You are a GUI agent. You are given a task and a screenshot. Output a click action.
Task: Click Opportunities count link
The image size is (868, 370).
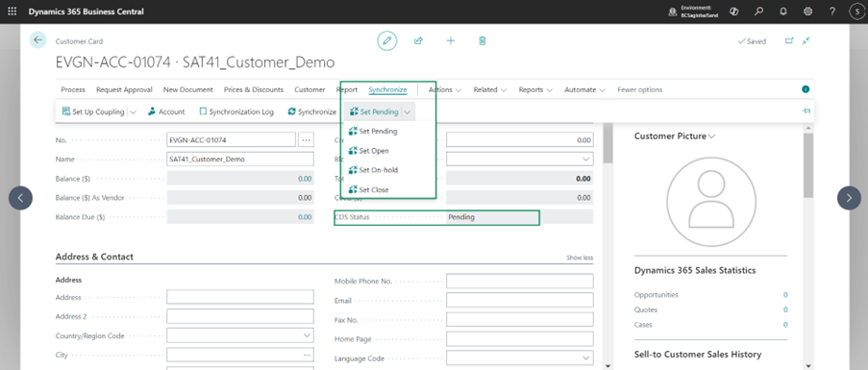(785, 295)
